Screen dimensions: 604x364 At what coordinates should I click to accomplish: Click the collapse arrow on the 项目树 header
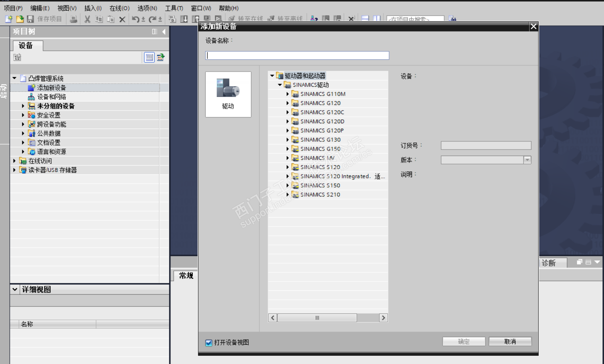click(x=164, y=32)
